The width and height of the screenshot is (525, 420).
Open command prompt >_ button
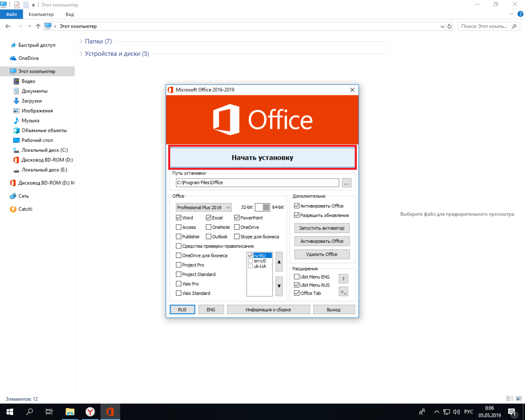[343, 292]
